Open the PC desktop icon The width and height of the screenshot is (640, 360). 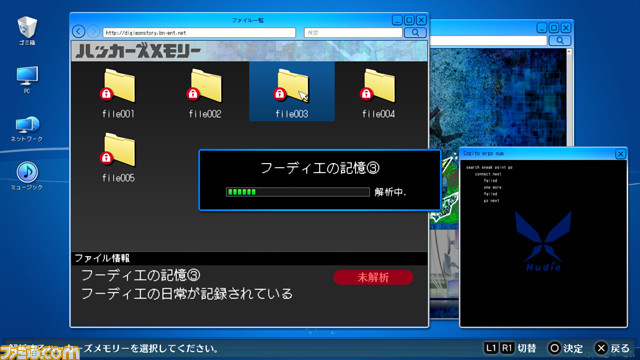27,80
